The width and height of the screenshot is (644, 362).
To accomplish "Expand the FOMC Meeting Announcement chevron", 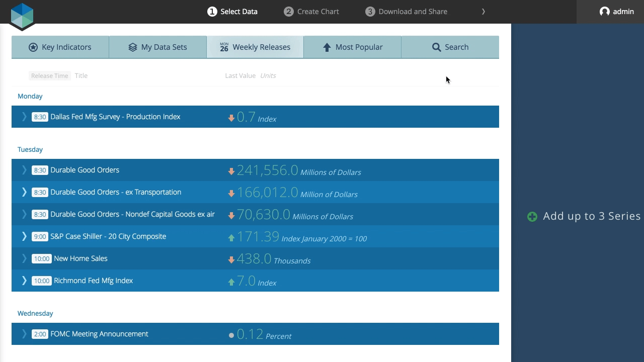I will (x=24, y=334).
